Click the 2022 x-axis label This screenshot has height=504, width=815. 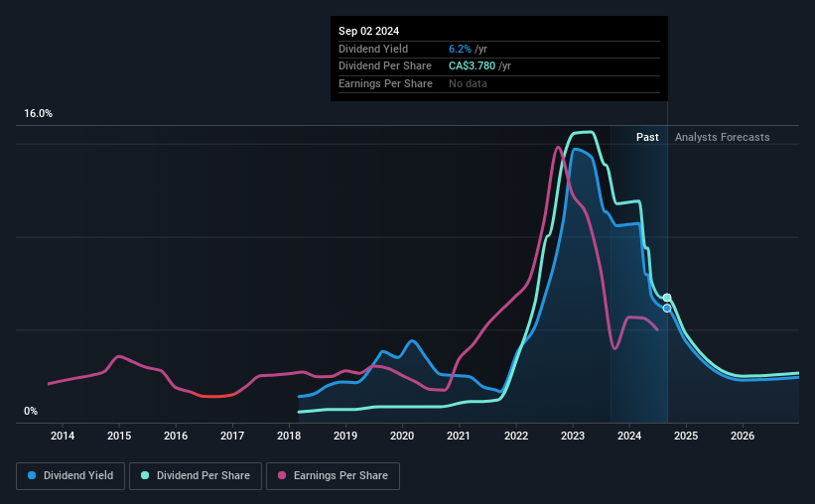(516, 436)
